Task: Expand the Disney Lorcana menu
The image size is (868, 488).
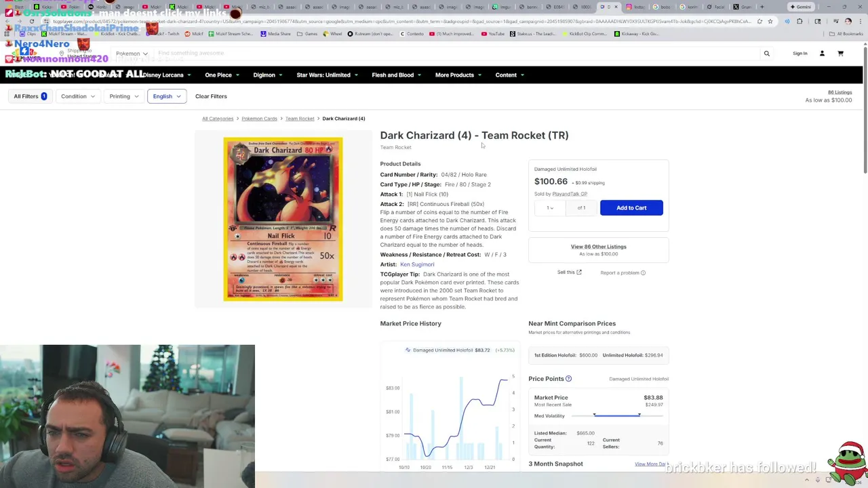Action: [167, 75]
